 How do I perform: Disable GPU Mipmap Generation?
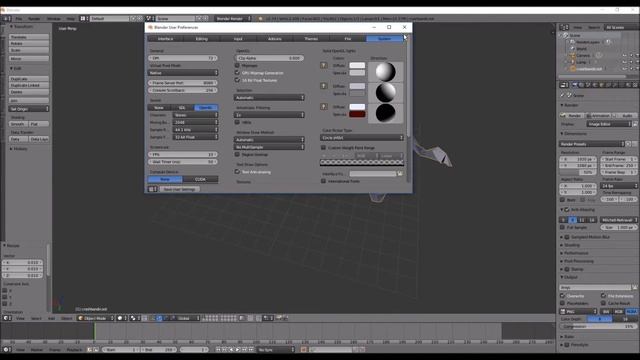237,73
